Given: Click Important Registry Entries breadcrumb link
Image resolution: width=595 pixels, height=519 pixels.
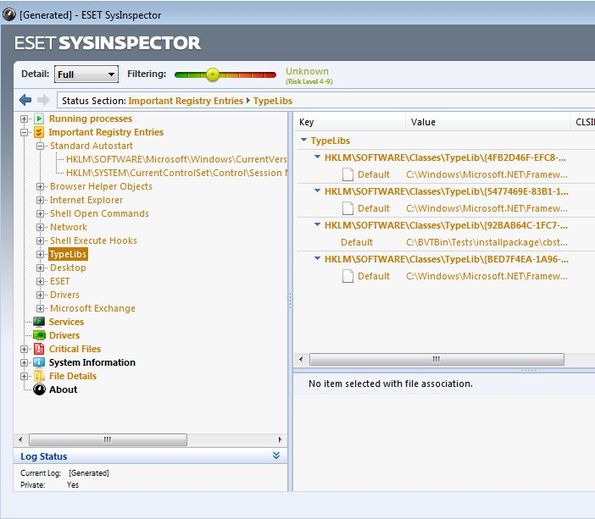Looking at the screenshot, I should [186, 101].
